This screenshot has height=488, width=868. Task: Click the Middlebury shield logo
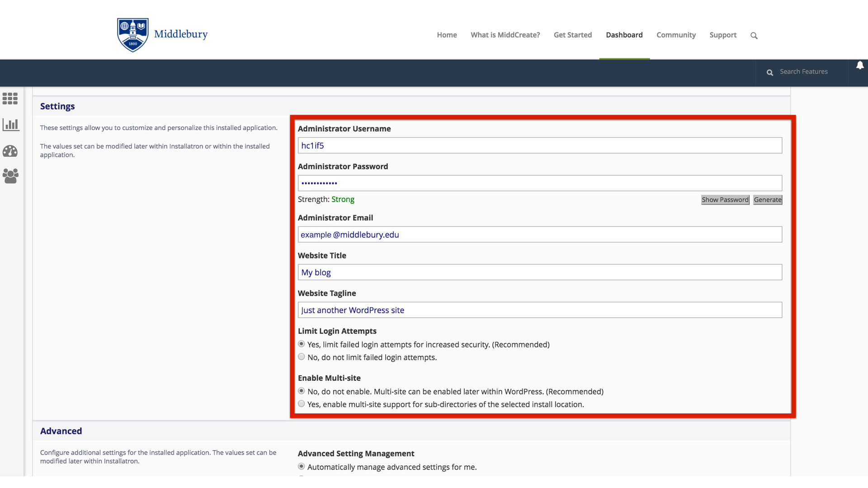tap(132, 35)
